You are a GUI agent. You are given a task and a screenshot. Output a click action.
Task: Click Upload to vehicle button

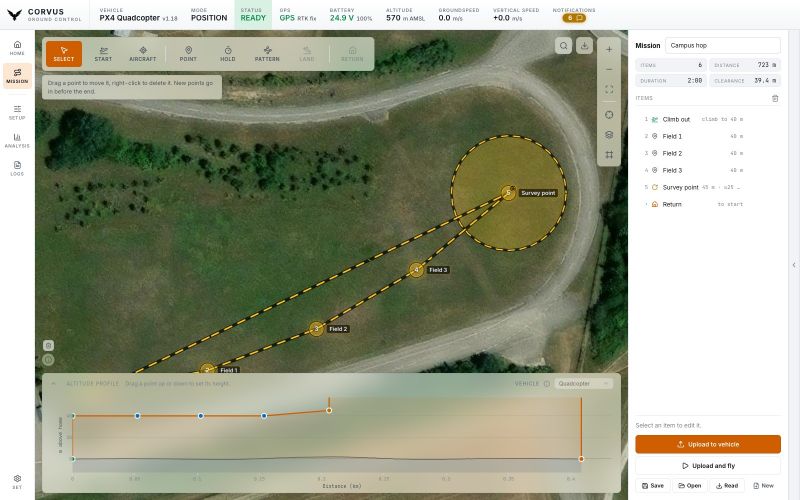click(x=708, y=444)
